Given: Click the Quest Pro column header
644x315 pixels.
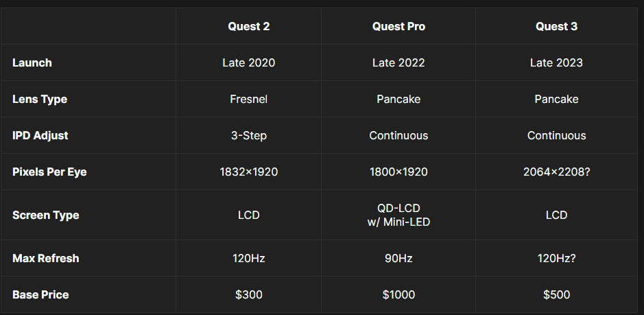Looking at the screenshot, I should [x=398, y=27].
